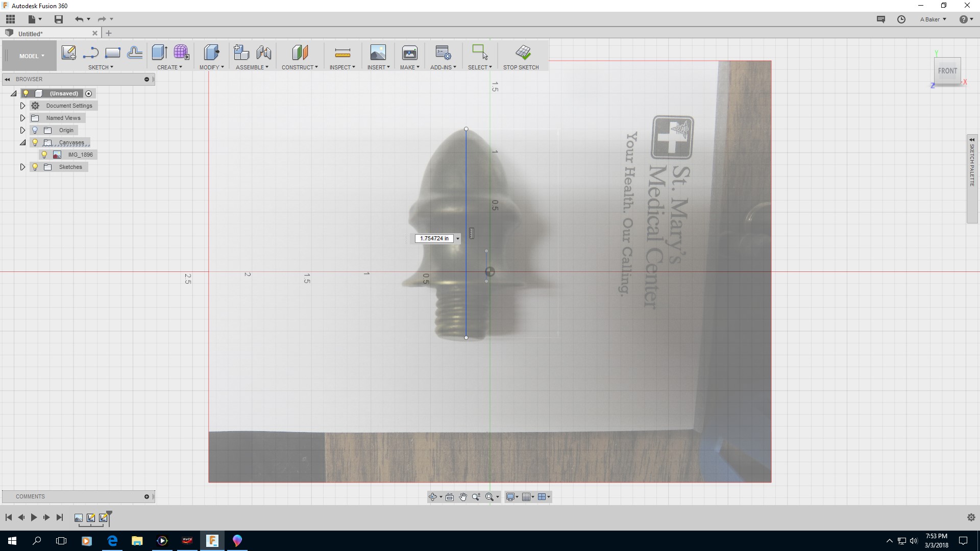This screenshot has height=551, width=980.
Task: Click the Create Sketch icon
Action: tap(68, 53)
